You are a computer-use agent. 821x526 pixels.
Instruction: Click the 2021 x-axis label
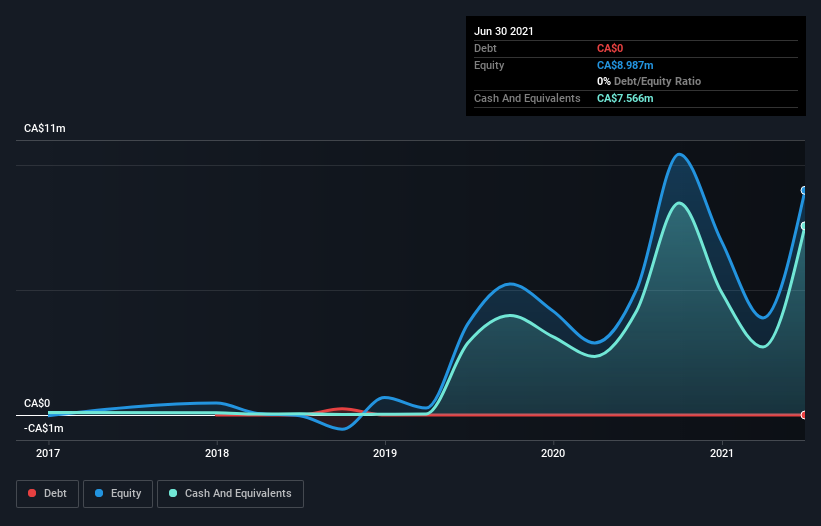tap(722, 453)
